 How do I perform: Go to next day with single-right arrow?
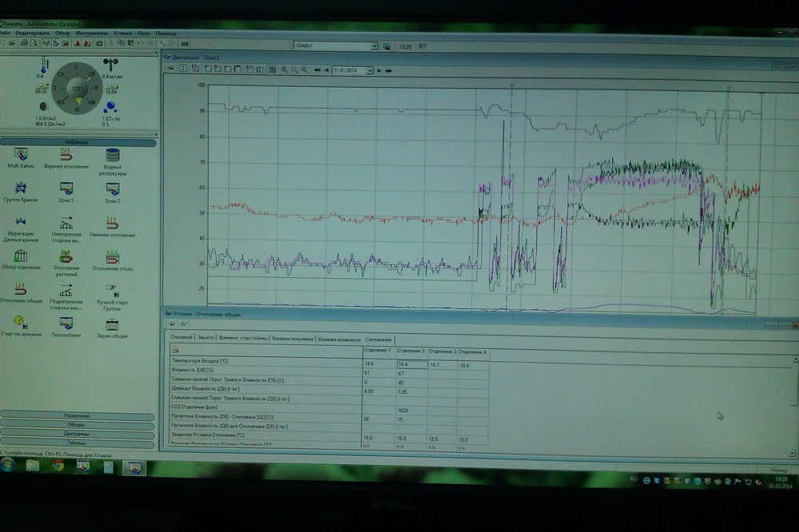(379, 71)
